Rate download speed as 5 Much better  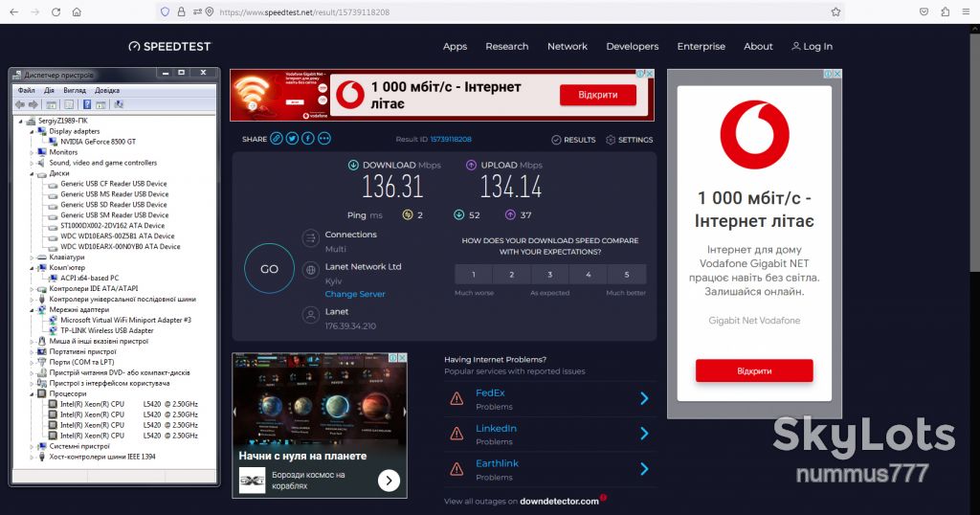coord(627,275)
